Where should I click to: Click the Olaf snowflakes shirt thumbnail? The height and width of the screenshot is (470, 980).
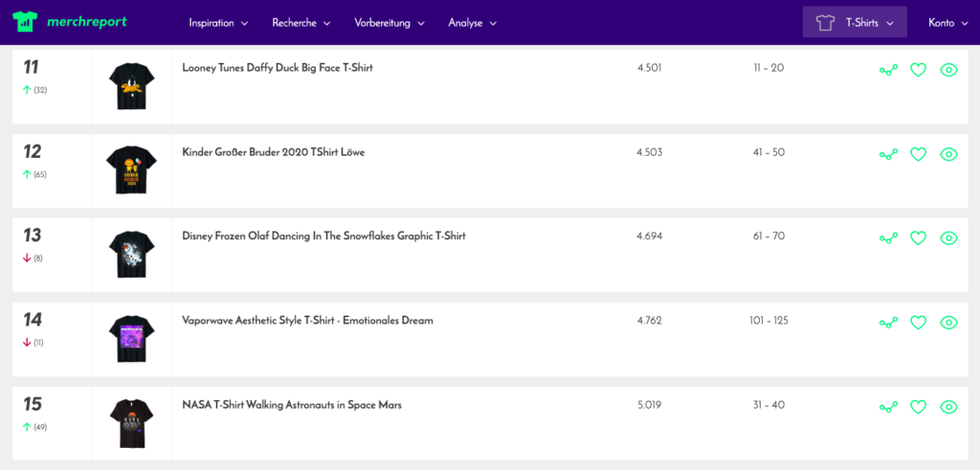pos(131,255)
